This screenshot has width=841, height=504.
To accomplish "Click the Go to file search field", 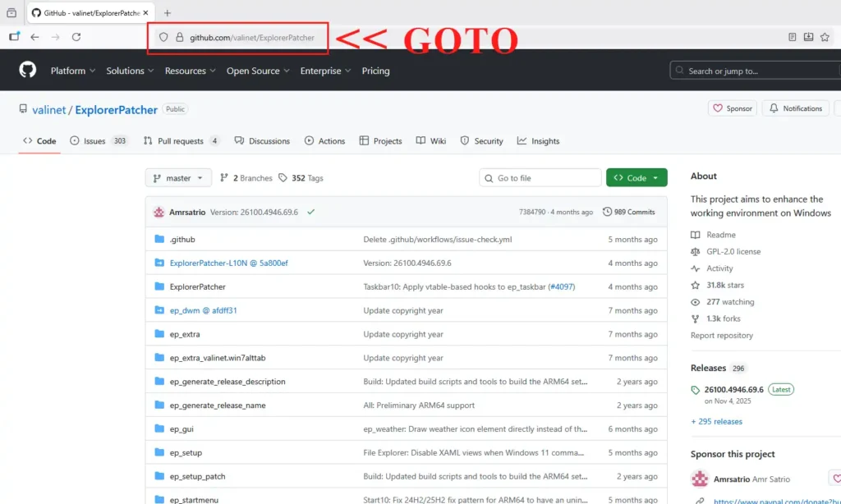I will 540,178.
